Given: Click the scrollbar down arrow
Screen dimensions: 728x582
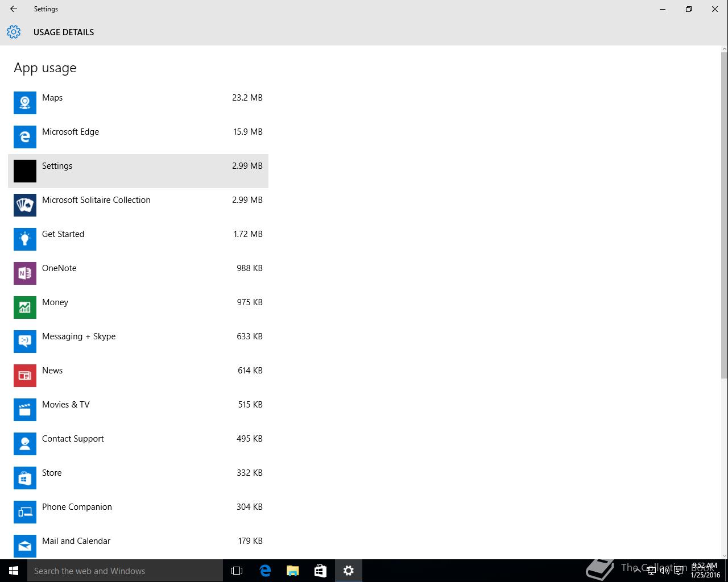Looking at the screenshot, I should click(724, 555).
